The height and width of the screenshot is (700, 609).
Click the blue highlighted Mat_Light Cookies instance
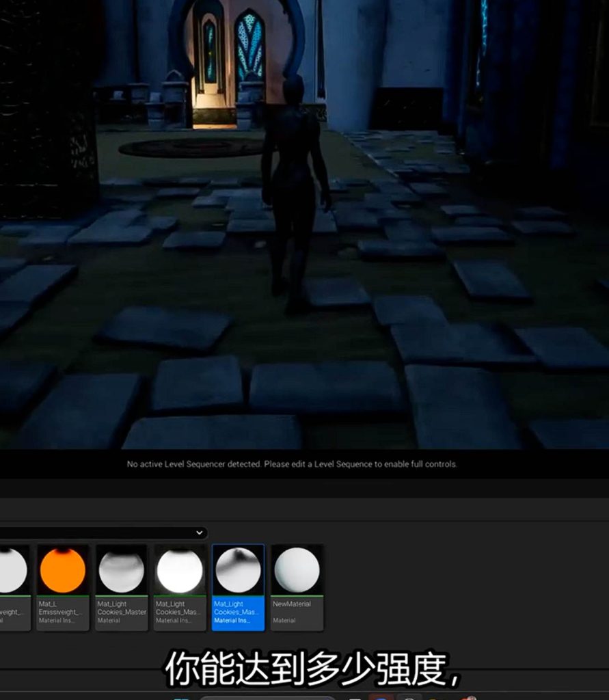coord(238,571)
